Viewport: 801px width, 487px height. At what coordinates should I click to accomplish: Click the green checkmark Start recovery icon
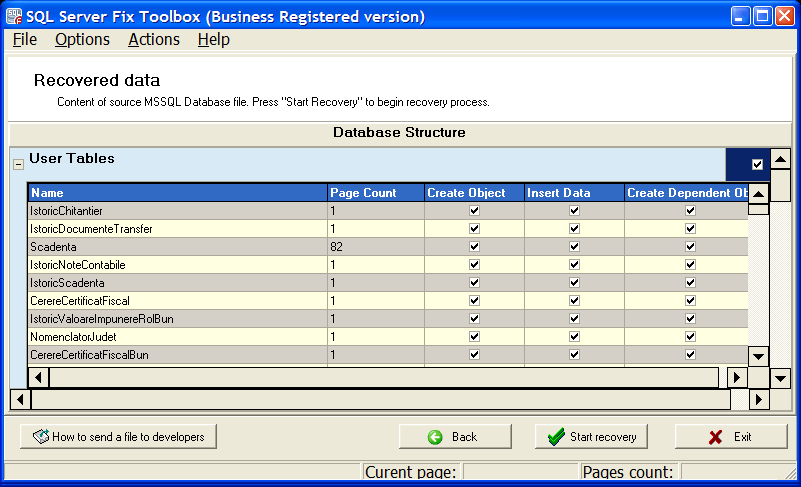(556, 436)
